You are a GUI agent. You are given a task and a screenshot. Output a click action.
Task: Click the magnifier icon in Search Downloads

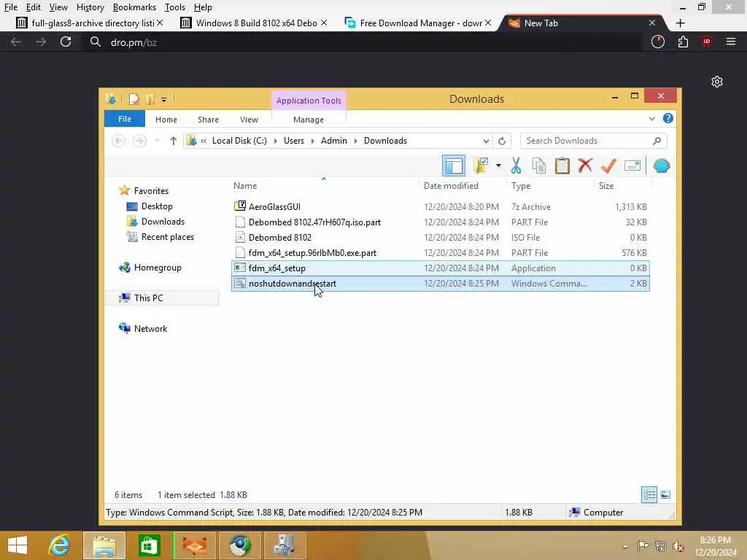pos(657,141)
